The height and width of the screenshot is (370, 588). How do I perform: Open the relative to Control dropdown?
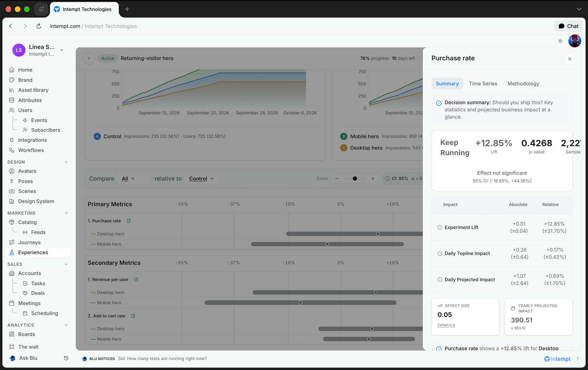click(x=202, y=179)
